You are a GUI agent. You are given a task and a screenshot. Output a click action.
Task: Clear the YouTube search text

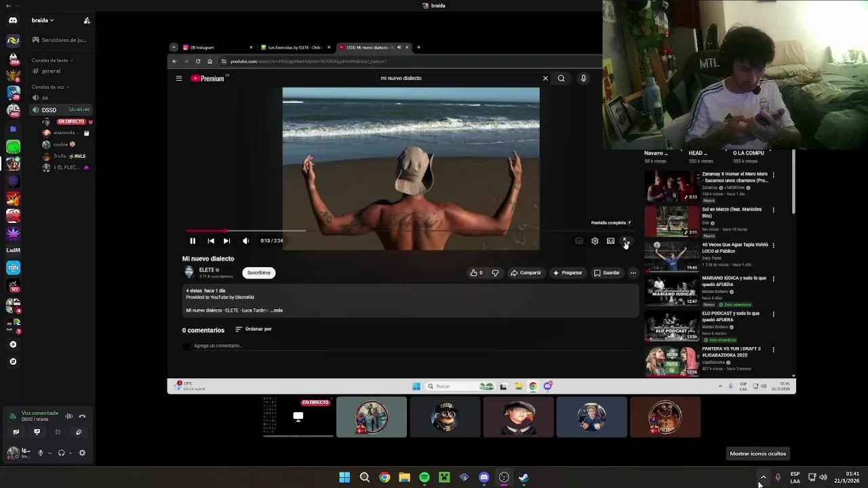[x=545, y=78]
